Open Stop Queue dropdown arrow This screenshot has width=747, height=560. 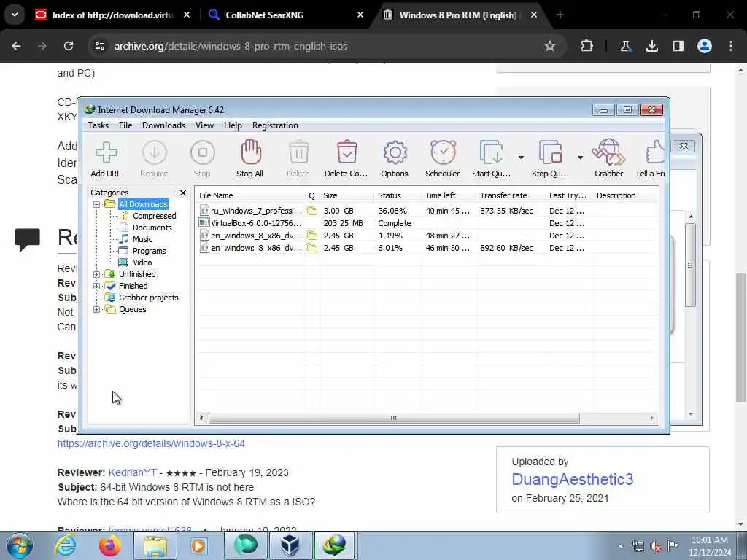tap(580, 157)
